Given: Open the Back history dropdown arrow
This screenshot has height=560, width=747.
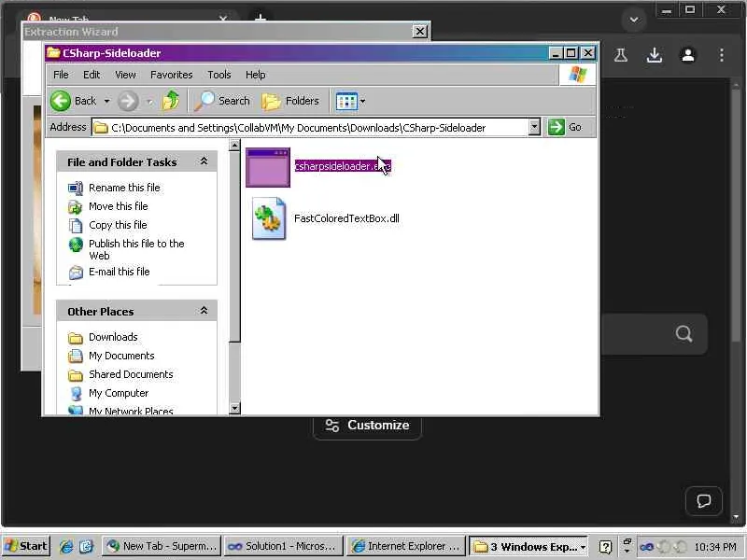Looking at the screenshot, I should [x=106, y=101].
